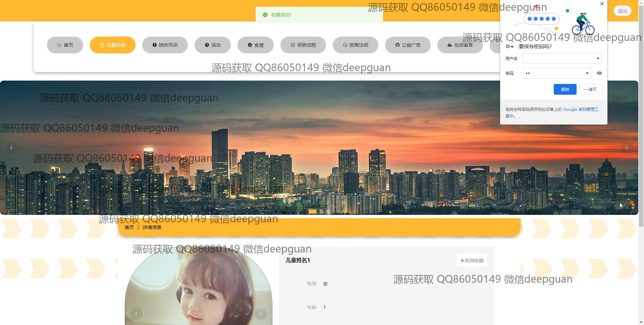The height and width of the screenshot is (325, 644).
Task: Select the active orange banner indicator
Action: tap(312, 212)
